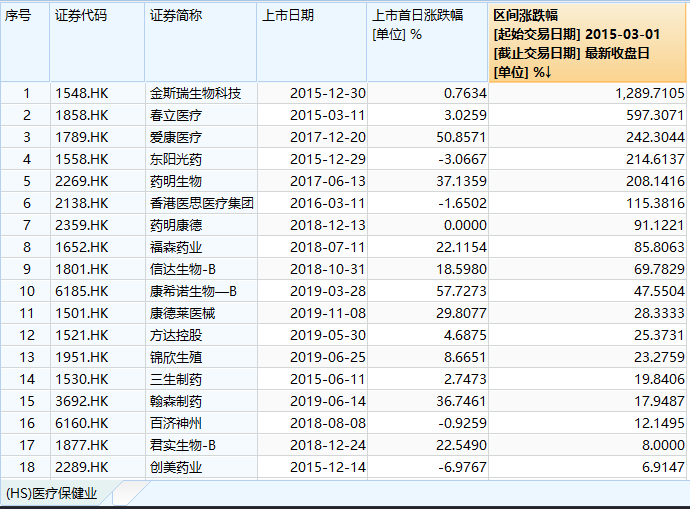The height and width of the screenshot is (509, 690).
Task: Select the value 115.3816
Action: [x=655, y=203]
